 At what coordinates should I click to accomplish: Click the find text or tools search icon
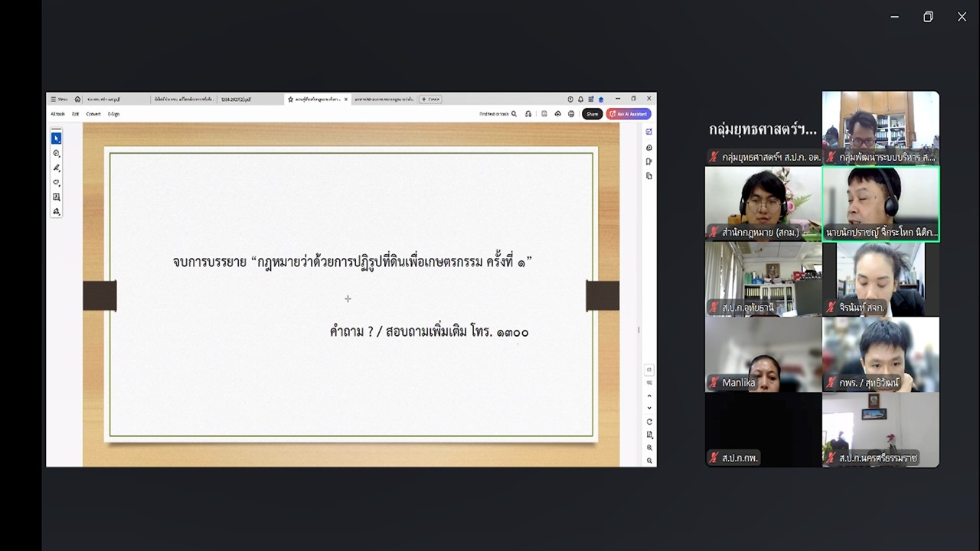(514, 113)
